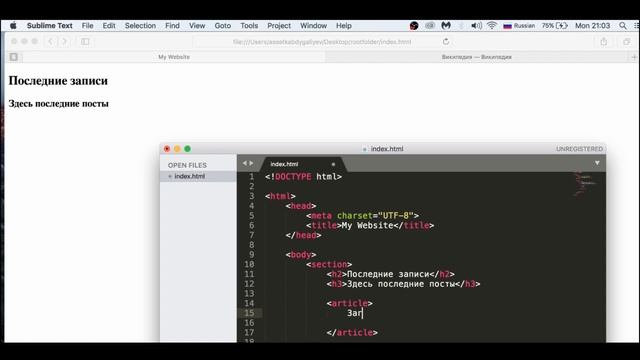Click the volume icon in menu bar
The height and width of the screenshot is (360, 640).
tap(476, 25)
